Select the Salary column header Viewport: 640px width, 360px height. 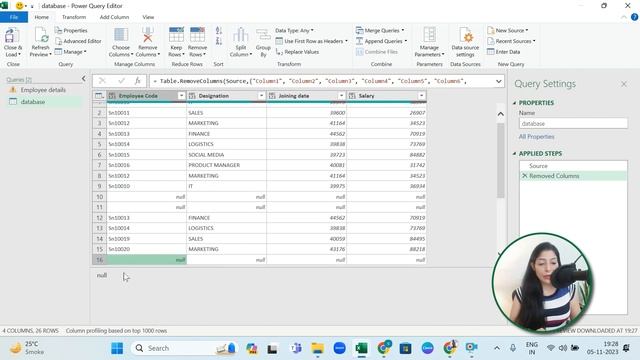[x=386, y=96]
